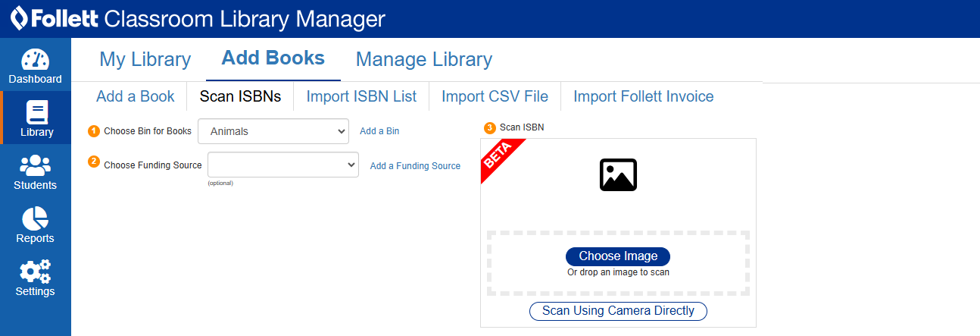This screenshot has height=336, width=980.
Task: Open Import CSV File sub-tab
Action: 495,96
